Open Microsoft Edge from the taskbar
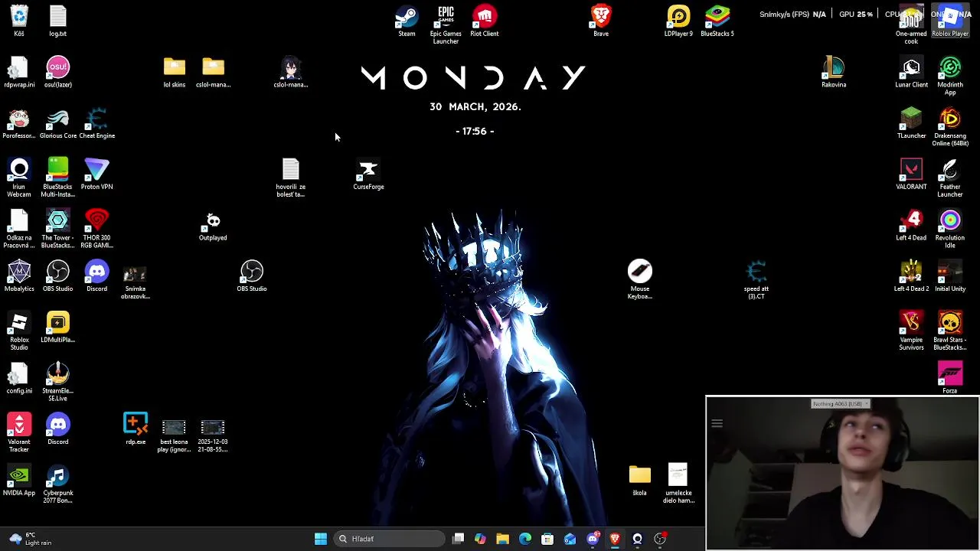The width and height of the screenshot is (980, 551). click(x=525, y=539)
